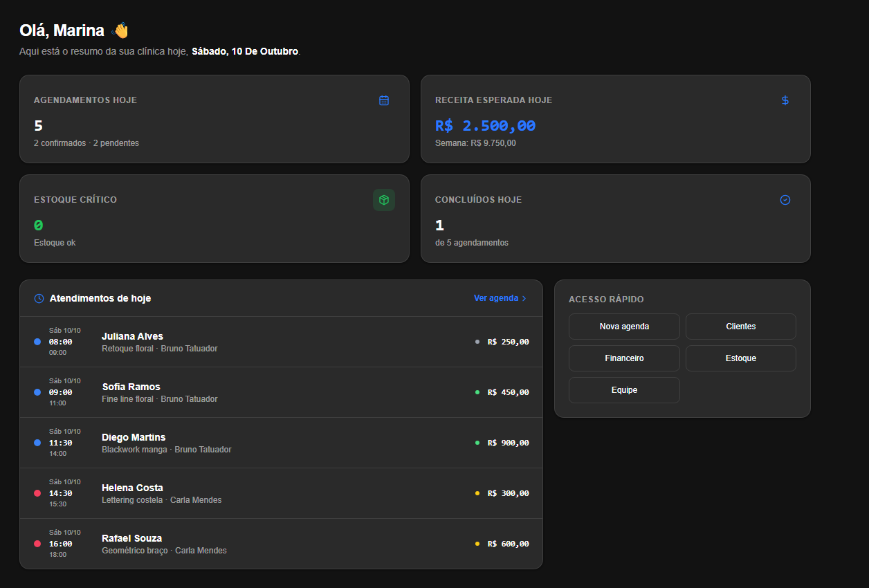Click the blue dot on Juliana Alves row
This screenshot has height=588, width=869.
pos(37,342)
